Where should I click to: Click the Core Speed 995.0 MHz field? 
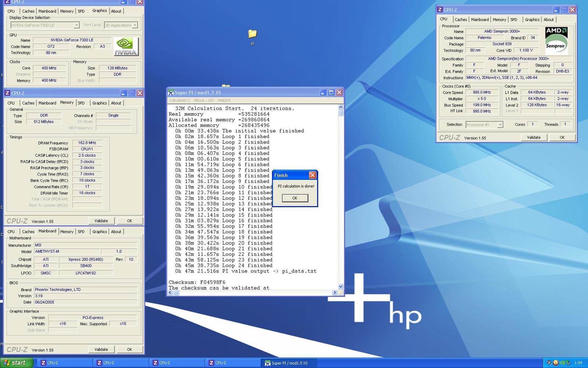482,92
